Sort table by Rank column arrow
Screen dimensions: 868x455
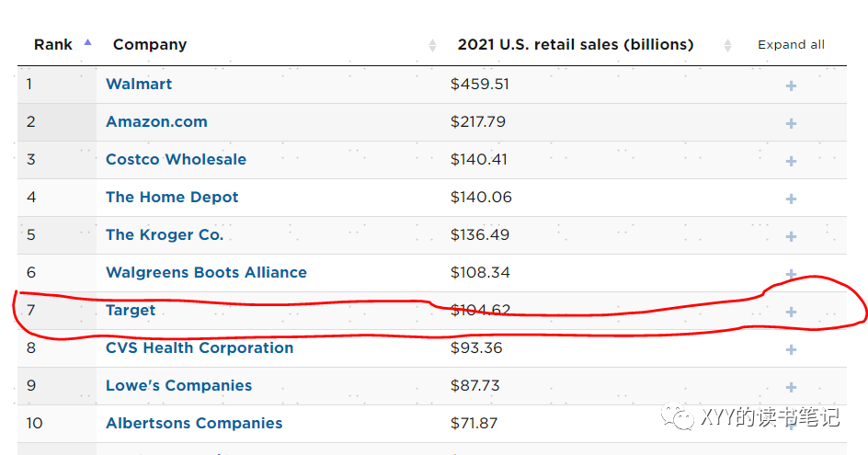(87, 42)
